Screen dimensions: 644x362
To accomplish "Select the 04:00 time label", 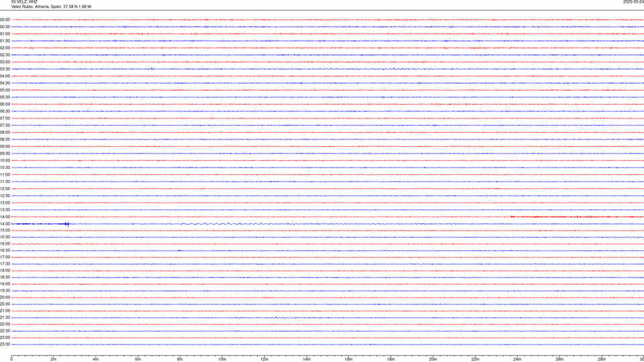I will point(5,76).
